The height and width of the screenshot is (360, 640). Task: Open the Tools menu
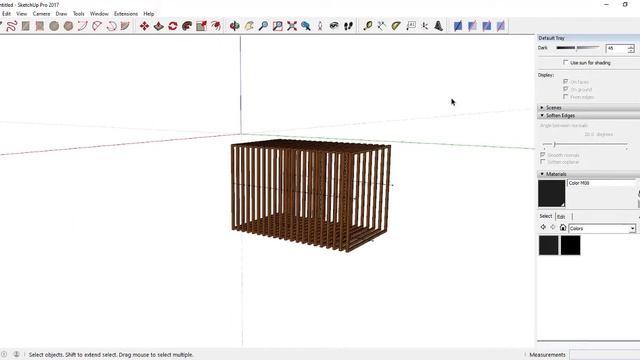pyautogui.click(x=78, y=14)
